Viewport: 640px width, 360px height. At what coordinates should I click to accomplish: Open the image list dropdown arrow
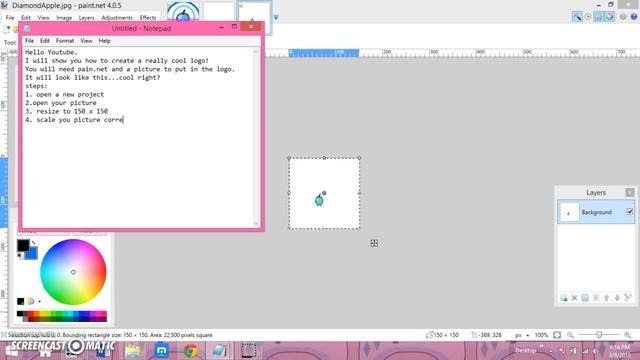276,18
